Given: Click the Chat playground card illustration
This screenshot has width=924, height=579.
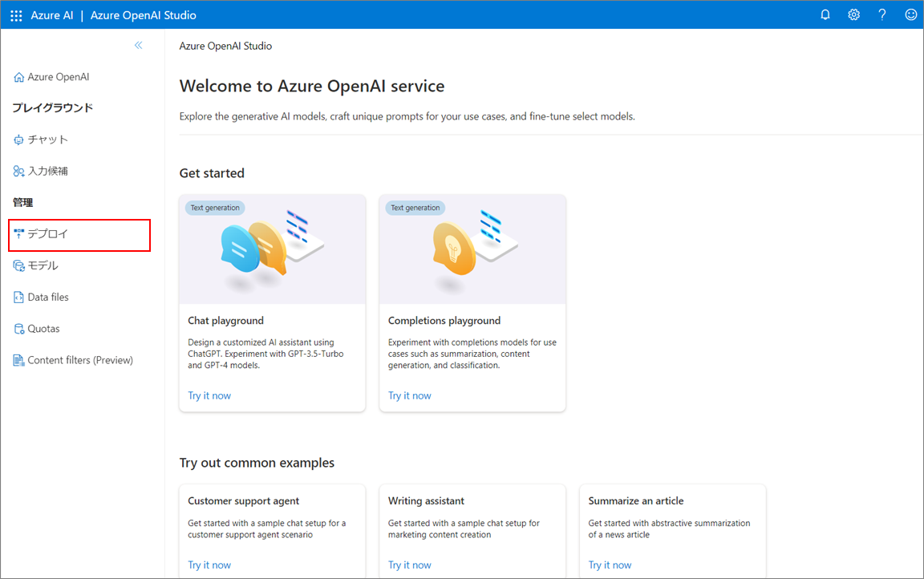Looking at the screenshot, I should (272, 249).
